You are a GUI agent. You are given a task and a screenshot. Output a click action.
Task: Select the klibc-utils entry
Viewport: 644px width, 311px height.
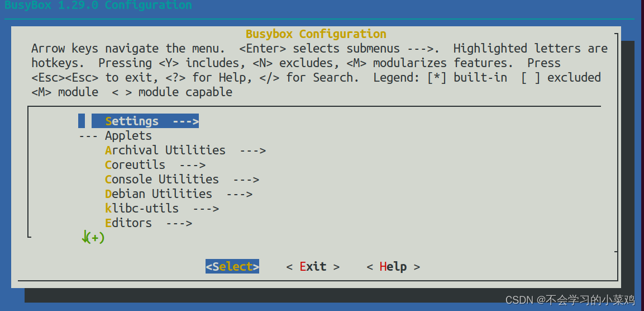[141, 209]
